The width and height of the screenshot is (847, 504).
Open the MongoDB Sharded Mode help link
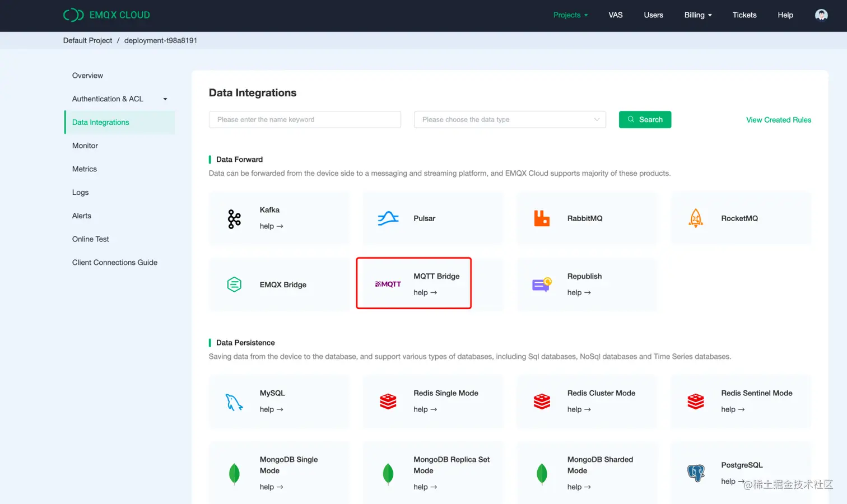(579, 487)
